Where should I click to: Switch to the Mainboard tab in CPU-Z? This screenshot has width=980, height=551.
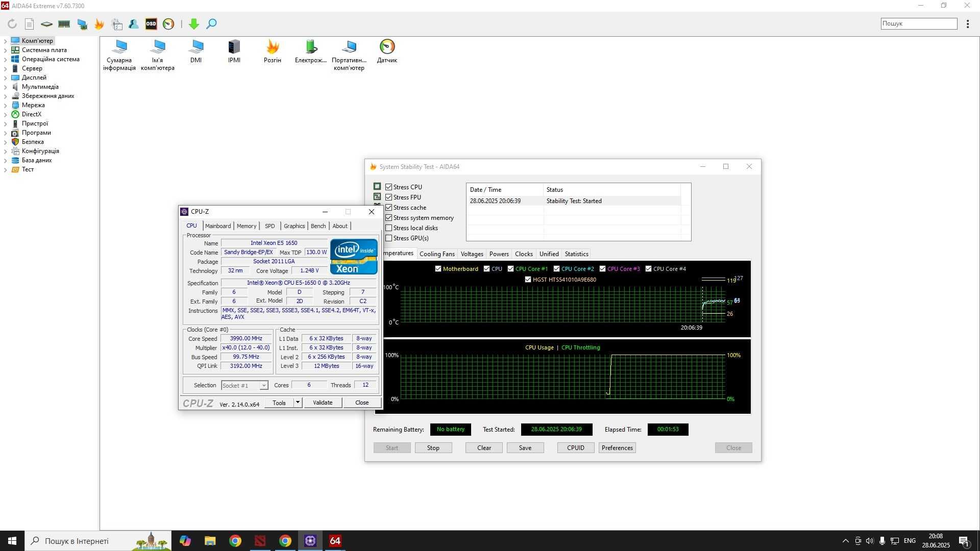pyautogui.click(x=218, y=226)
